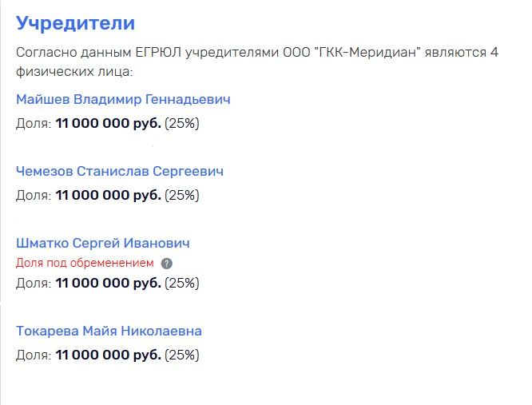Viewport: 532px width, 405px height.
Task: Click the red Доля под обременением label
Action: click(85, 263)
